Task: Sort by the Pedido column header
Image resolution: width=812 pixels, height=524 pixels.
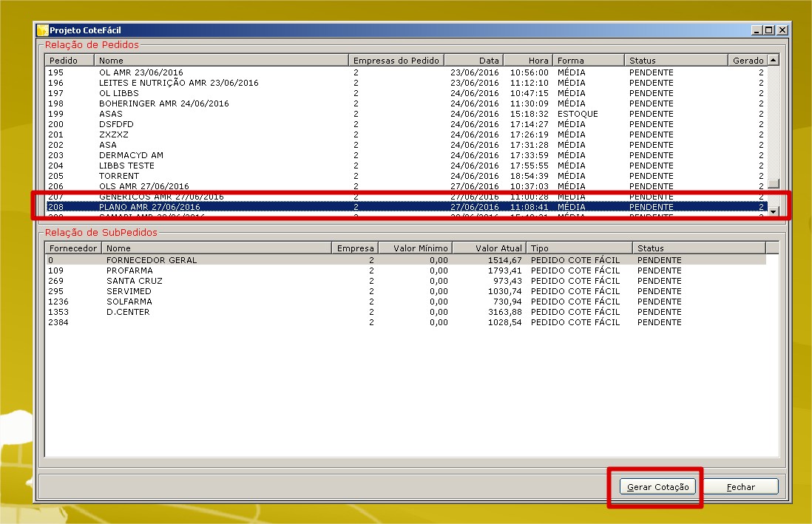Action: pos(70,61)
